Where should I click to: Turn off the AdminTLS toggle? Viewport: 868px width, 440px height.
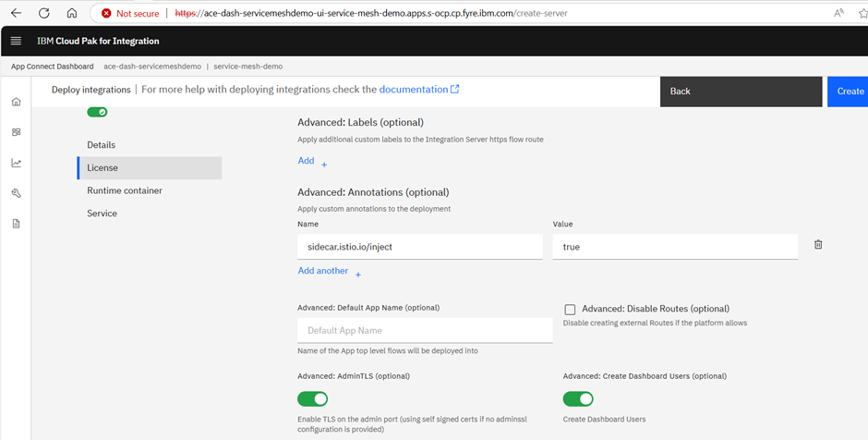click(x=313, y=399)
